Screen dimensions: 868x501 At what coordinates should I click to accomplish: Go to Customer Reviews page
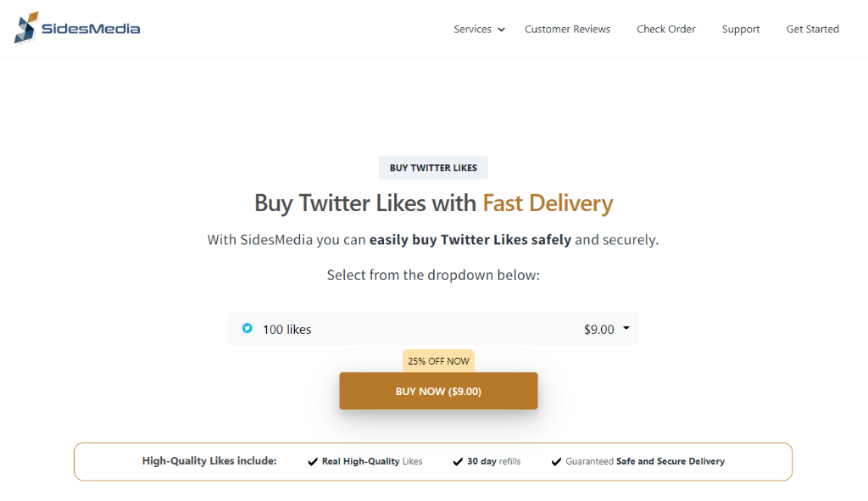click(x=567, y=30)
